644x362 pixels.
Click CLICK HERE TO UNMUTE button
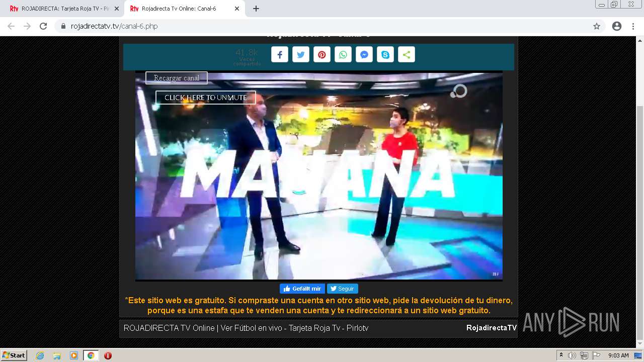tap(206, 98)
